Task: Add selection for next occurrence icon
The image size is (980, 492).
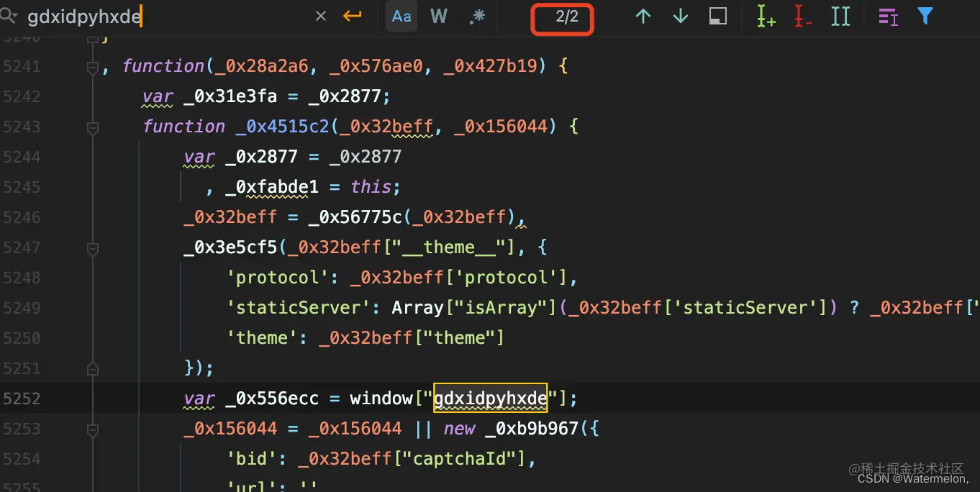Action: pos(766,17)
